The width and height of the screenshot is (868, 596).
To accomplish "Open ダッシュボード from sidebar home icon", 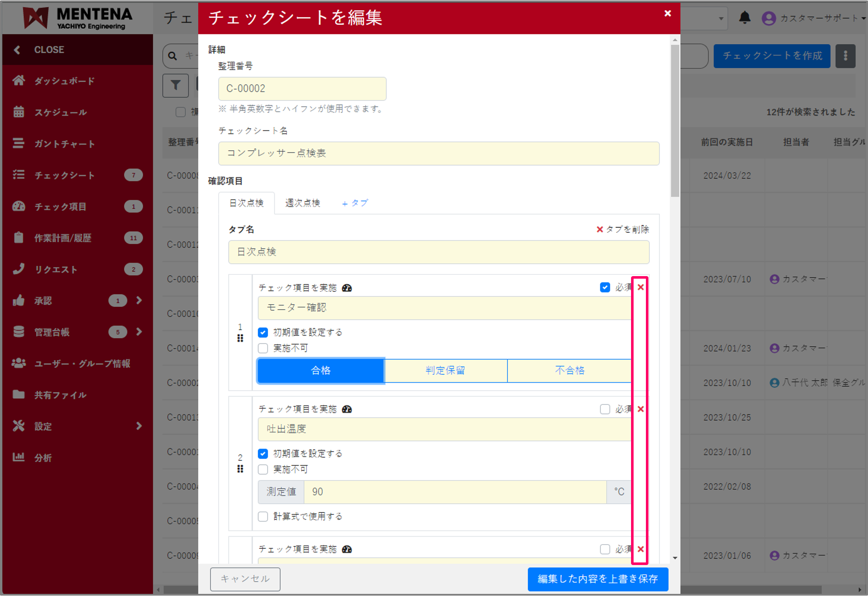I will tap(19, 81).
